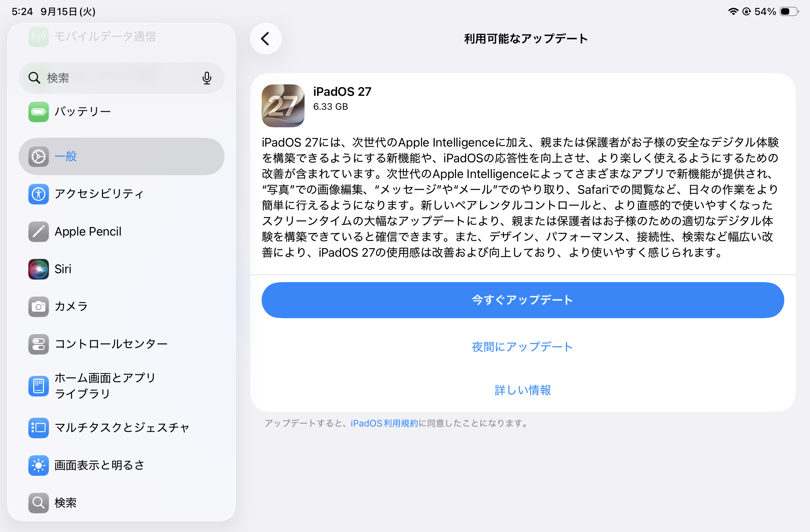The image size is (810, 532).
Task: Tap the iPadOS 27 update icon
Action: point(283,106)
